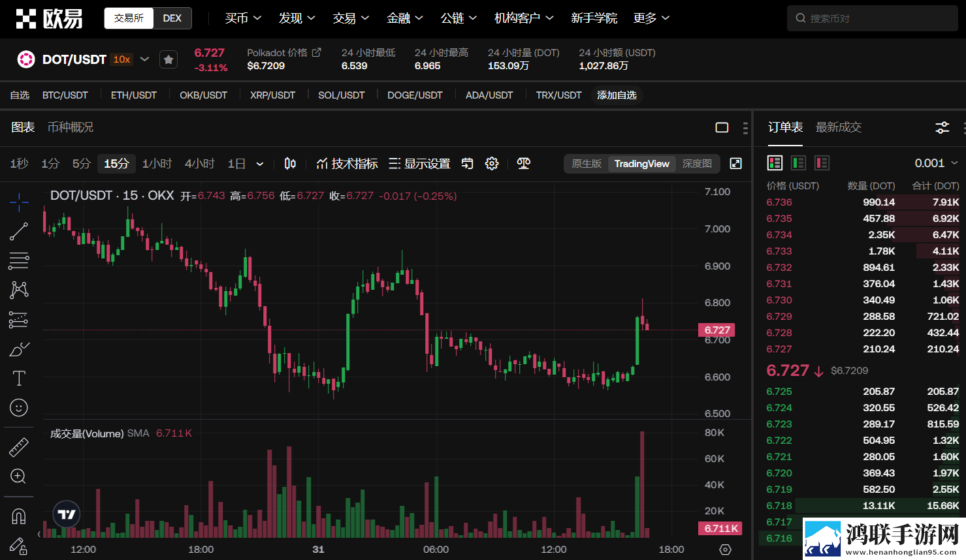Switch order book to asks-only view

822,163
